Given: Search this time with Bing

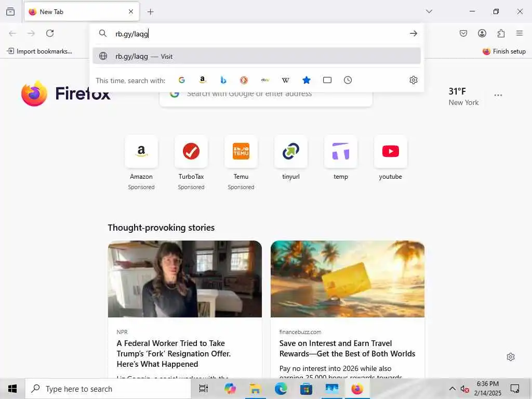Looking at the screenshot, I should [223, 80].
